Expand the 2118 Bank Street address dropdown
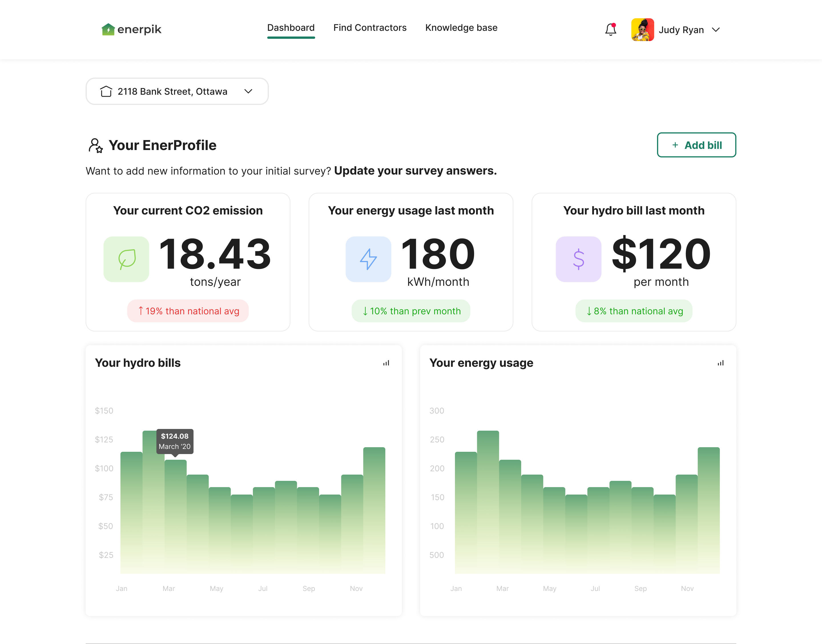The height and width of the screenshot is (644, 822). [x=248, y=92]
